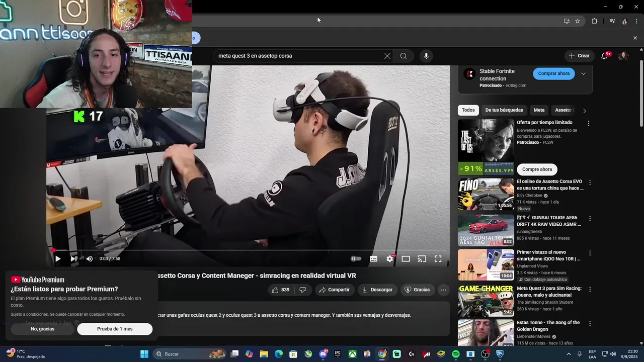Open options for Oferta por tiempo limitado ad

tap(589, 123)
